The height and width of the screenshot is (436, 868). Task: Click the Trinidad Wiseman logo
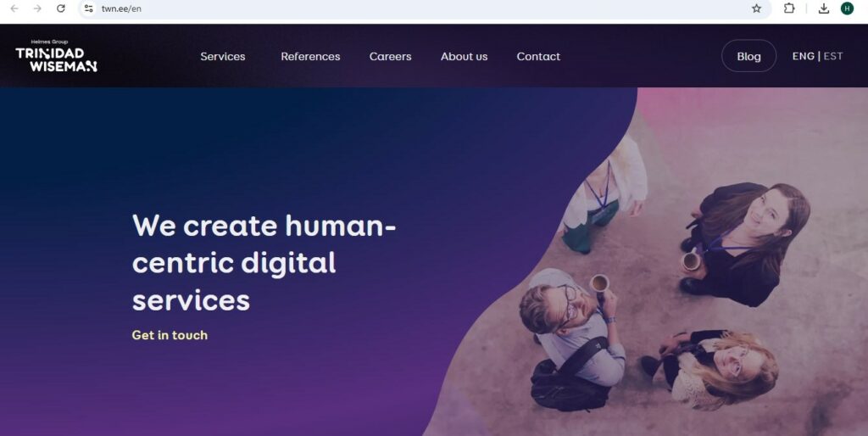tap(57, 56)
